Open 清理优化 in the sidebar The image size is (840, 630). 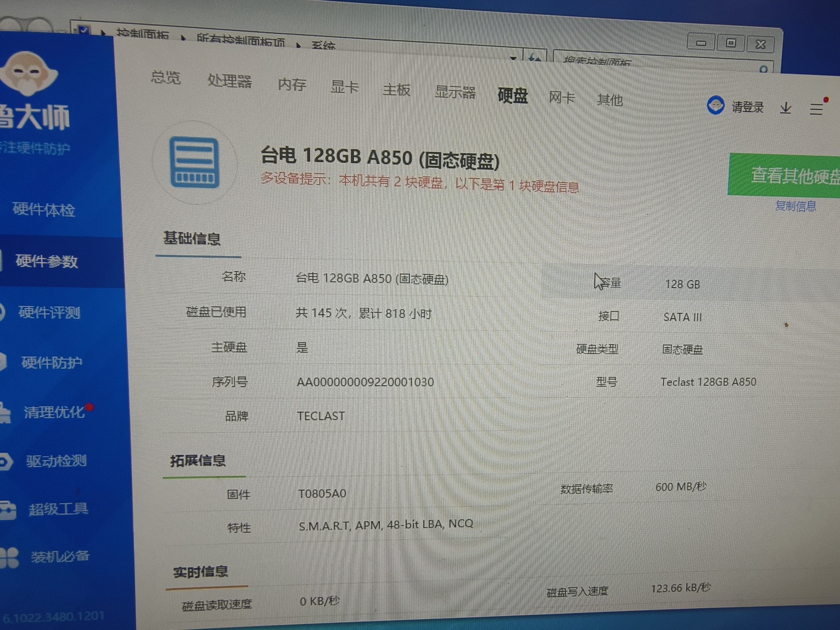tap(54, 412)
